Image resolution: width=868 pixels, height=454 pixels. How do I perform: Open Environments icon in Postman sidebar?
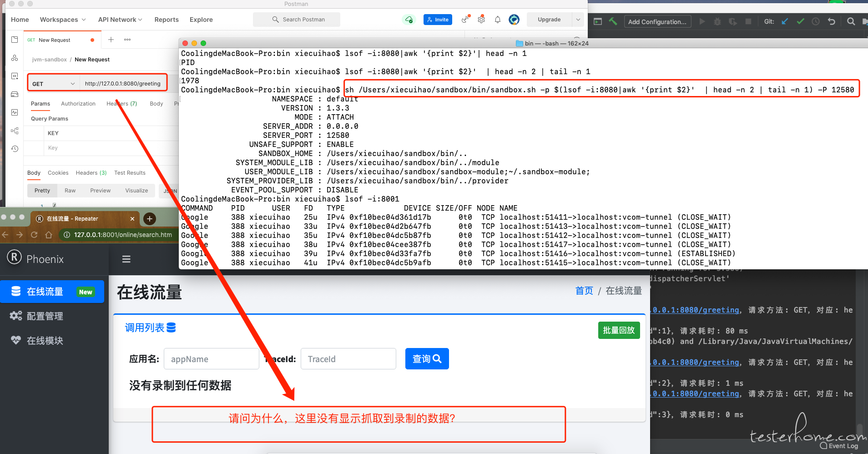coord(15,76)
